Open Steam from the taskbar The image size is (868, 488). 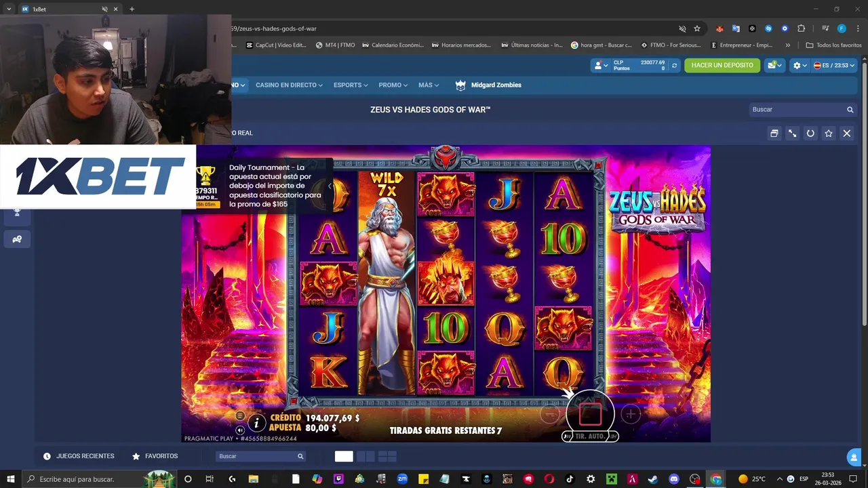coord(652,479)
